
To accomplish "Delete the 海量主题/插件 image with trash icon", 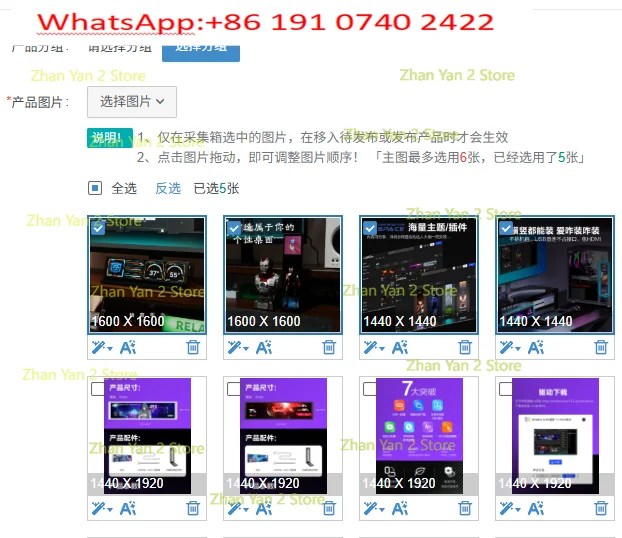I will pos(465,347).
